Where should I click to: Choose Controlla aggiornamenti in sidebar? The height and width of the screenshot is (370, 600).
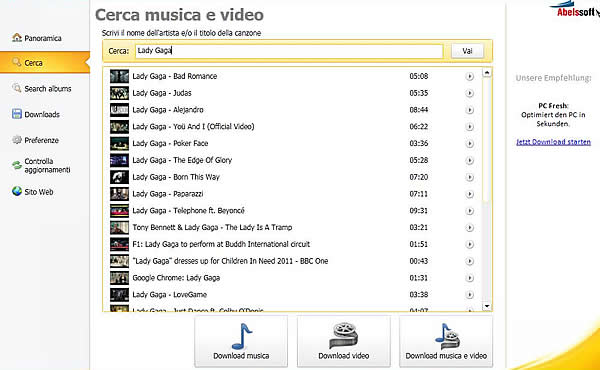(41, 165)
